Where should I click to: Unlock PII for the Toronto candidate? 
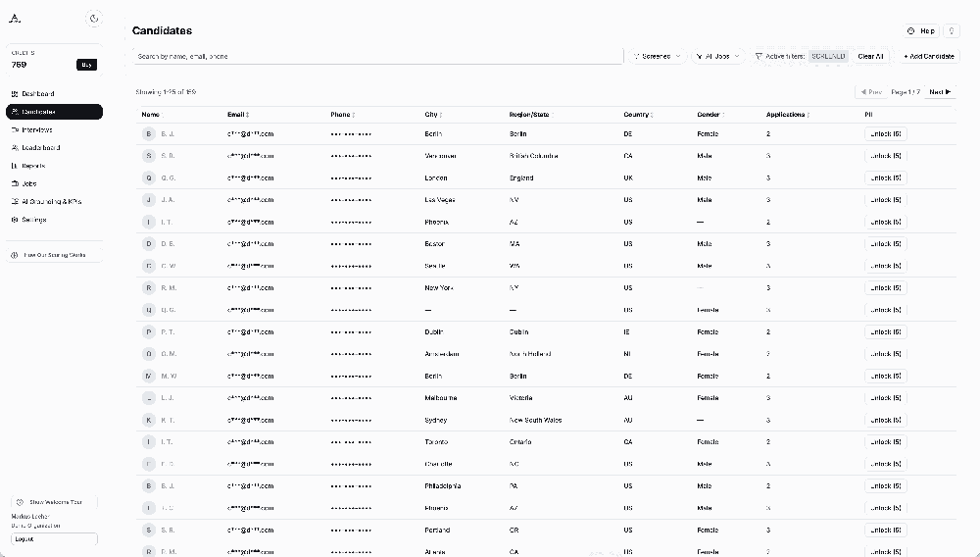pos(886,442)
